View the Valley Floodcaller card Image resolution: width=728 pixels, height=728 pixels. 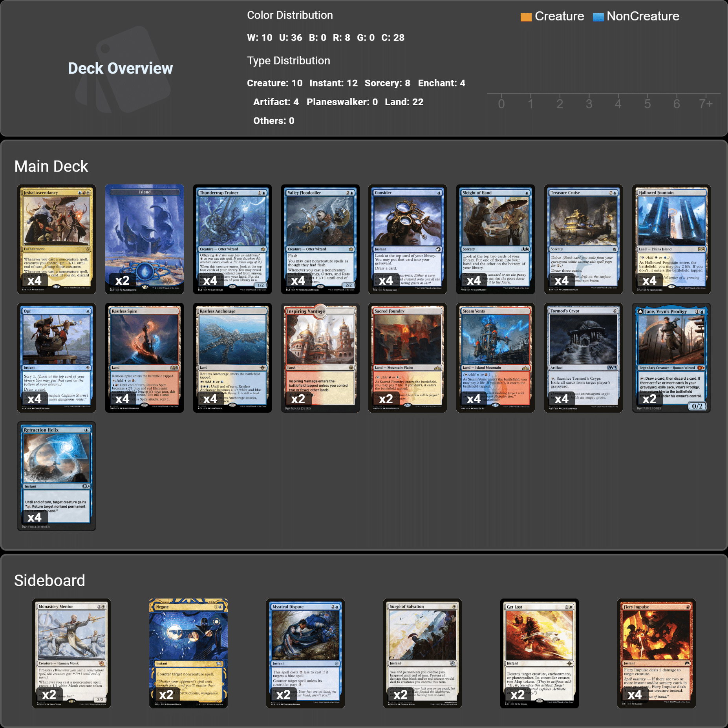pyautogui.click(x=320, y=239)
